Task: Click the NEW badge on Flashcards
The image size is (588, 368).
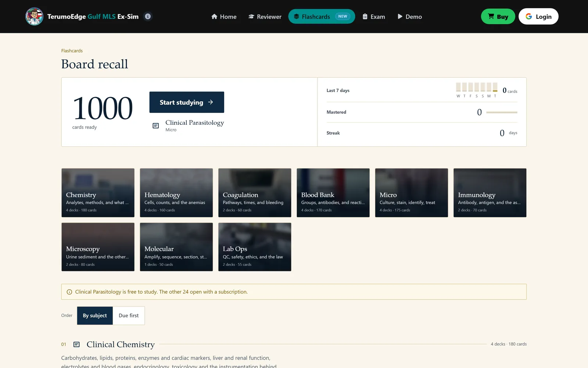Action: pos(343,17)
